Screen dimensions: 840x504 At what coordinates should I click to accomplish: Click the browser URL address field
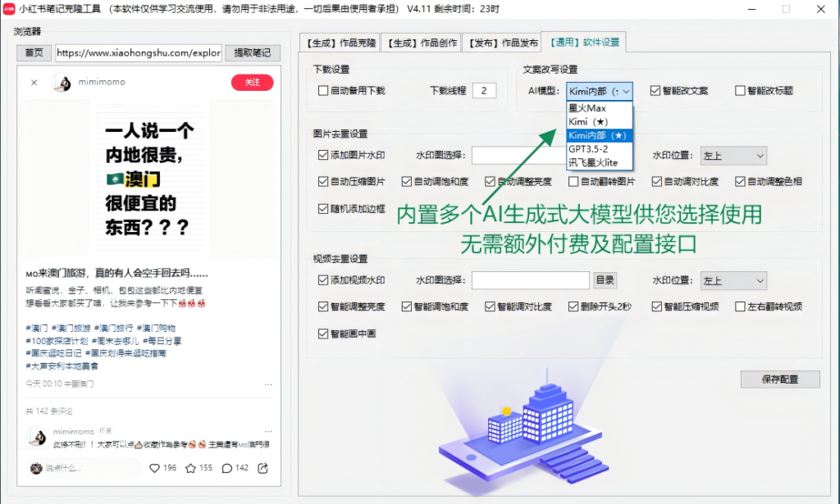pyautogui.click(x=138, y=53)
